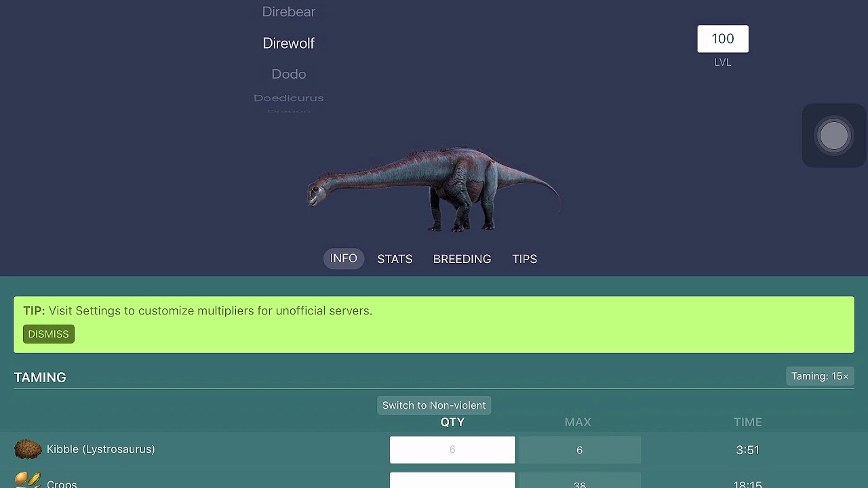Choose Dodo from the creature list
Viewport: 868px width, 488px height.
(289, 74)
